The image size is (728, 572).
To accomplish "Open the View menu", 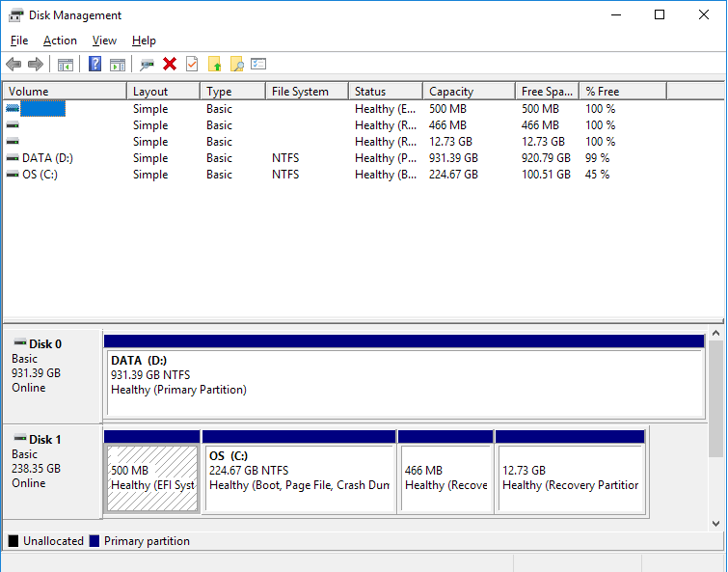I will coord(104,41).
